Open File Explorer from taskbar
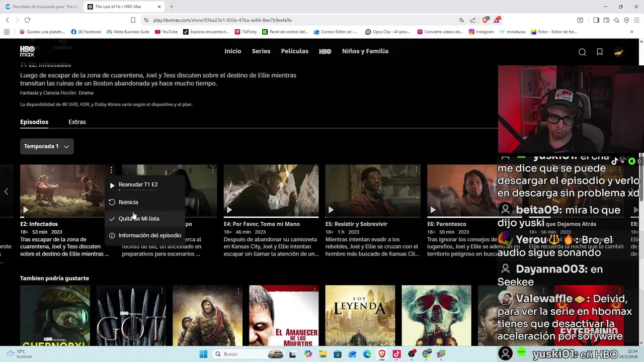 (323, 354)
